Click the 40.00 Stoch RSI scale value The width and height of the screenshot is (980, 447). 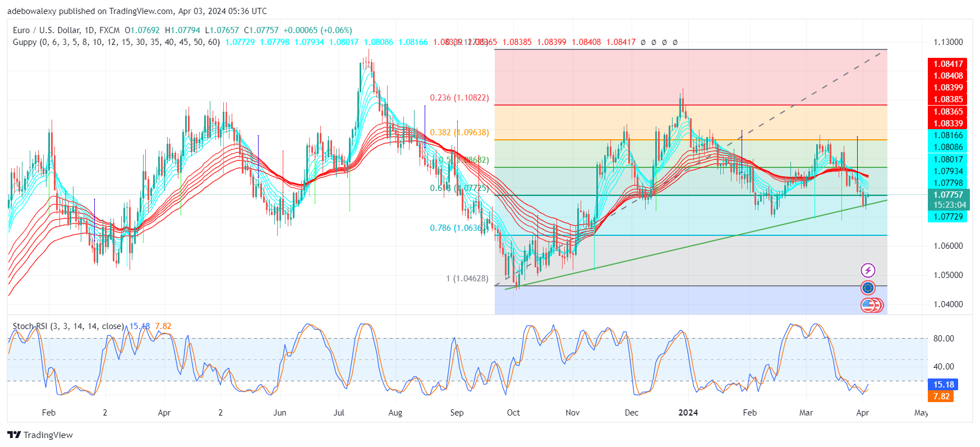944,367
